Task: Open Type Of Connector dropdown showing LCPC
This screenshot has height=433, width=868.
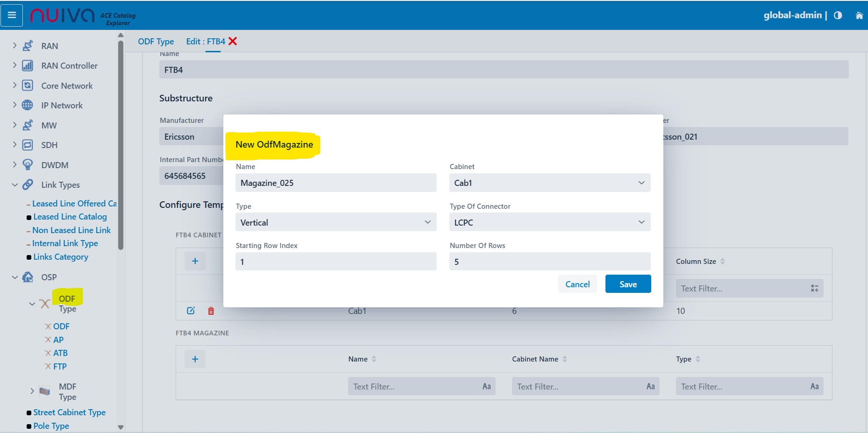Action: click(x=549, y=222)
